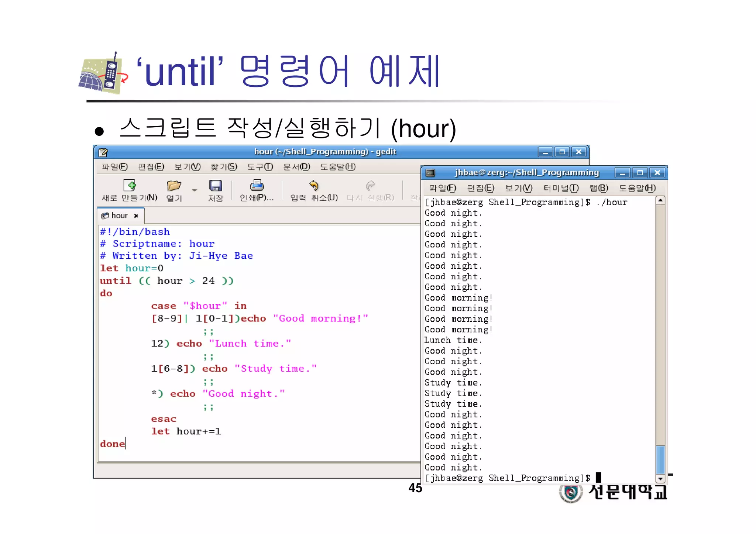This screenshot has width=756, height=534.
Task: Select the hour document tab
Action: pyautogui.click(x=120, y=216)
